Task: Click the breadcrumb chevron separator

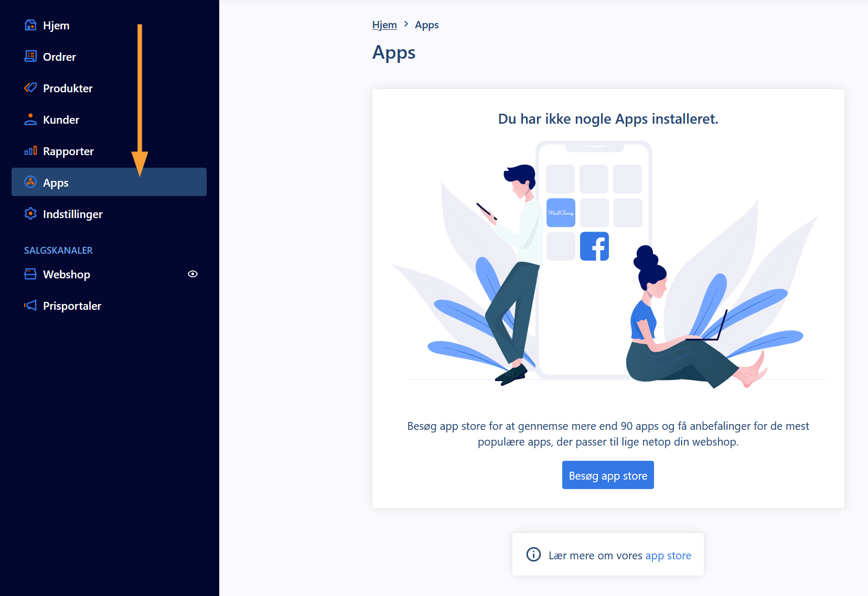Action: pyautogui.click(x=406, y=24)
